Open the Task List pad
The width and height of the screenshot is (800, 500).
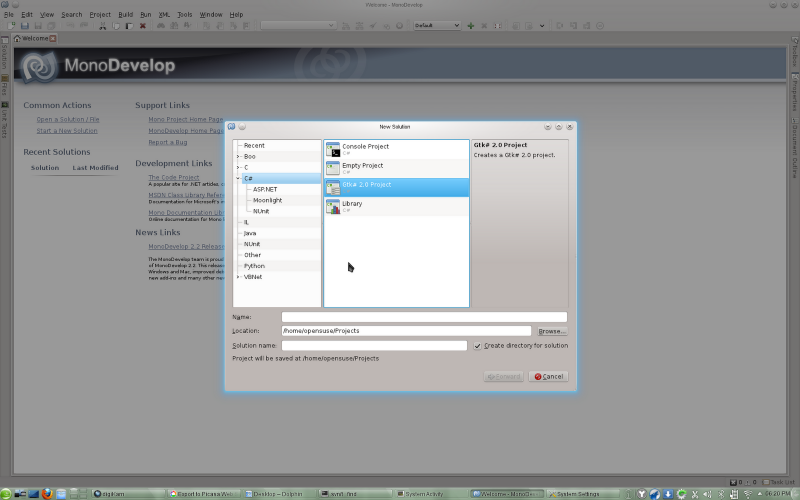point(779,482)
